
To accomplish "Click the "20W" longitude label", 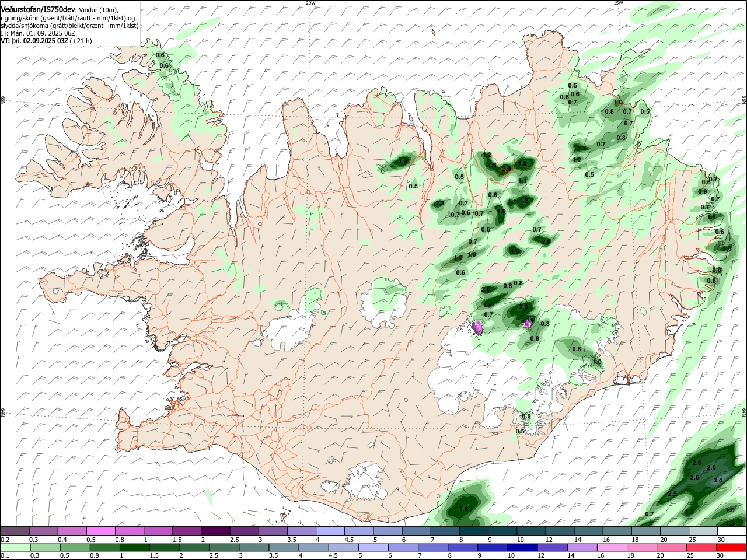I will click(x=310, y=3).
